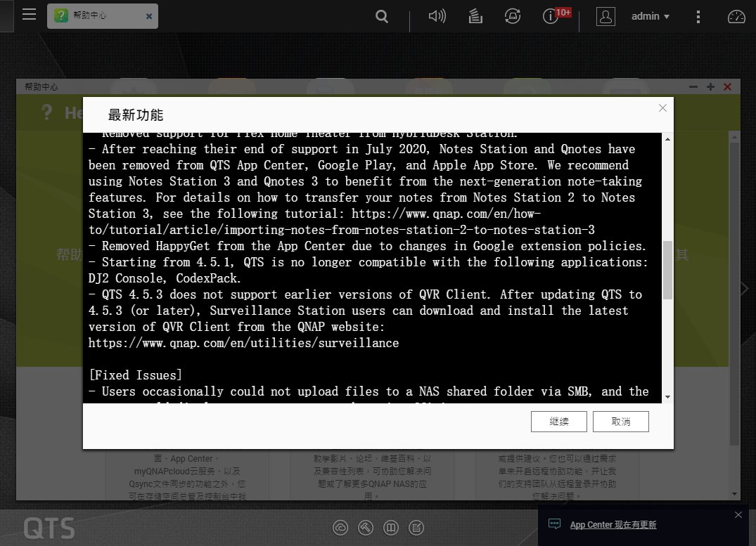The image size is (756, 546).
Task: Click the Notes Station tutorial URL text
Action: [342, 221]
